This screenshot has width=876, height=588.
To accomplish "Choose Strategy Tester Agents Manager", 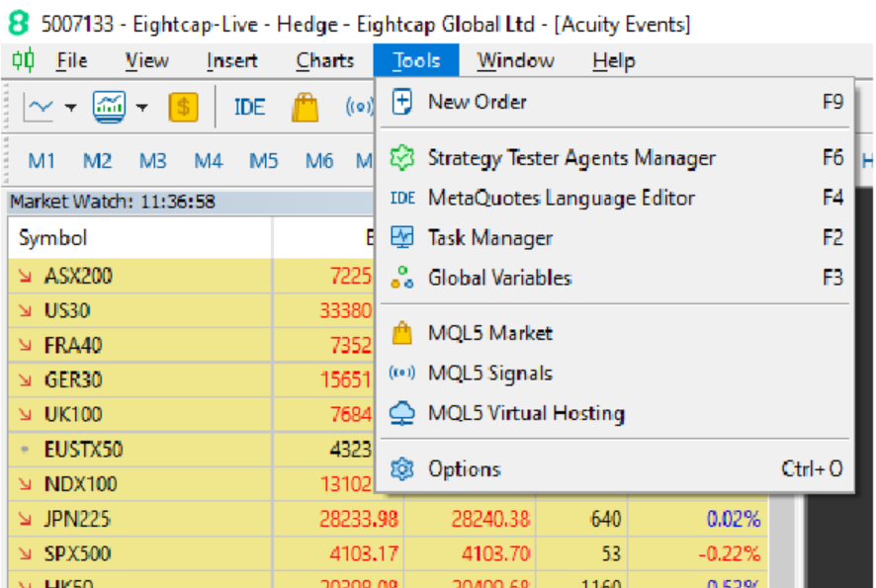I will coord(617,158).
